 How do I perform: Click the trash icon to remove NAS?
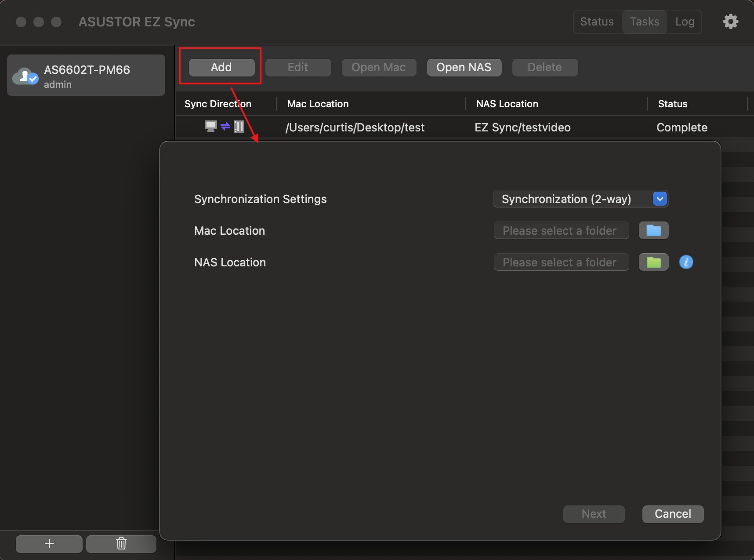(x=121, y=544)
